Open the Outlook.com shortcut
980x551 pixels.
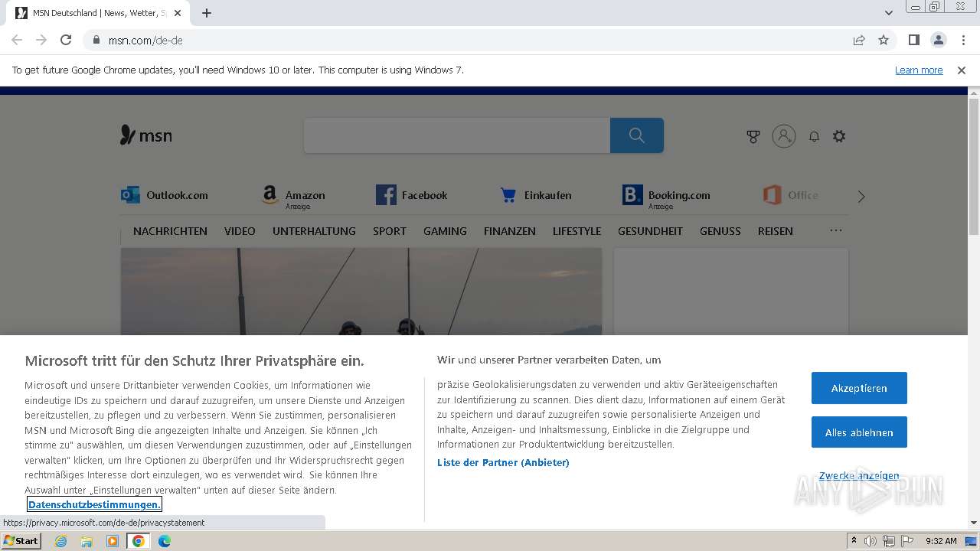click(x=165, y=195)
